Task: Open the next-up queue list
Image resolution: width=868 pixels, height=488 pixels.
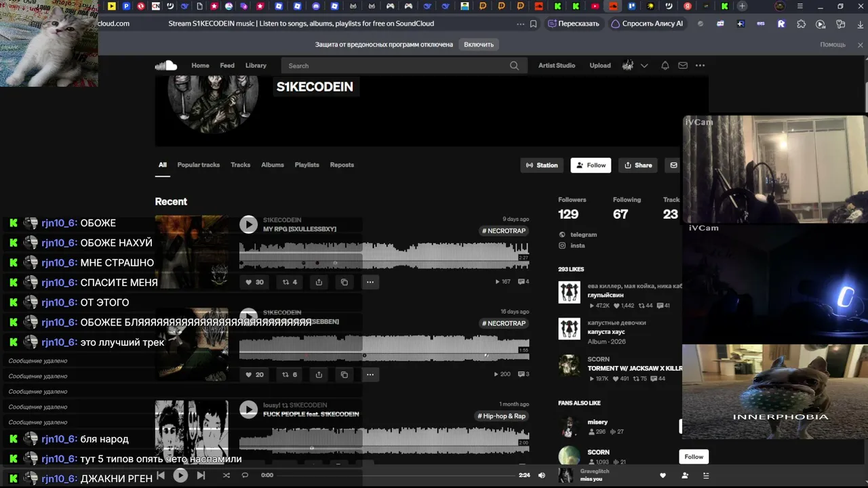Action: click(706, 475)
